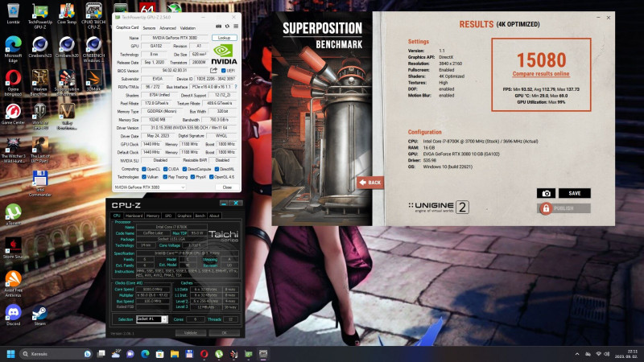Open the Task View taskbar button
The image size is (644, 362).
point(101,354)
